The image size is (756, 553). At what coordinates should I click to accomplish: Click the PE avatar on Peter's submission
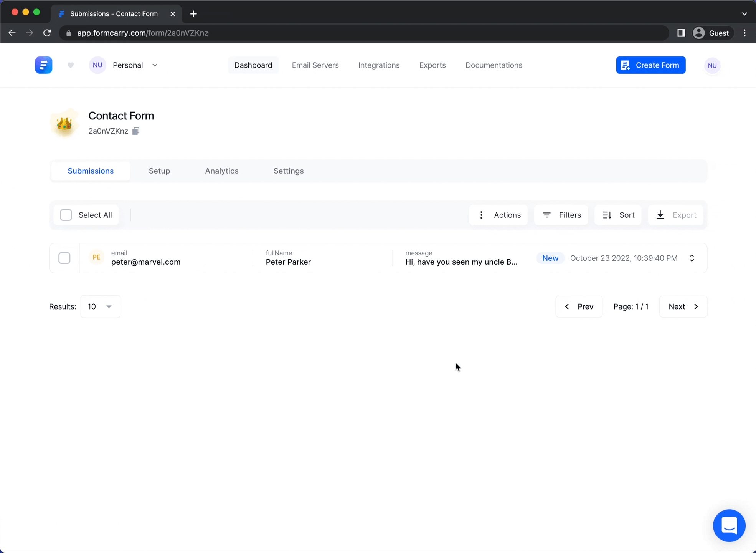pyautogui.click(x=96, y=257)
